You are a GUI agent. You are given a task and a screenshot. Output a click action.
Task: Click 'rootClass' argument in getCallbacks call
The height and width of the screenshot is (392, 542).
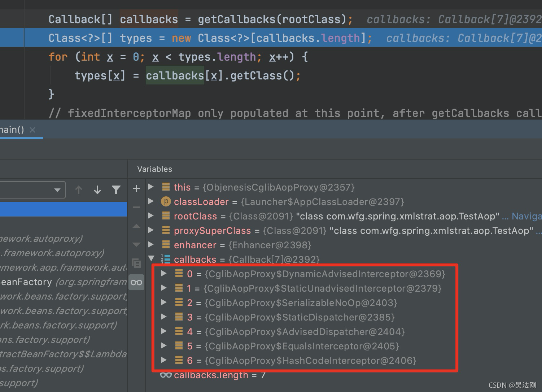point(311,19)
